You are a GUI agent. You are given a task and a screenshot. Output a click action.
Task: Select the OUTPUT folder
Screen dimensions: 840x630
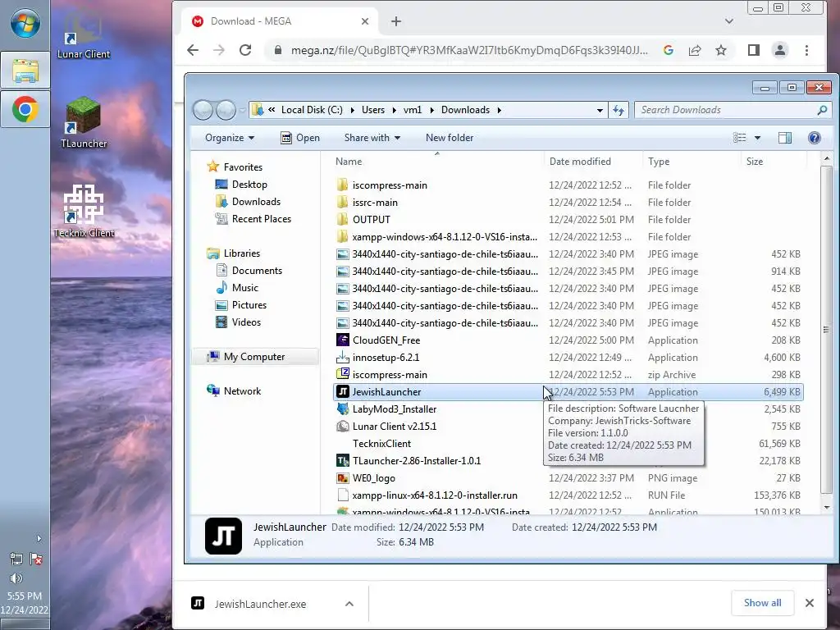coord(568,220)
